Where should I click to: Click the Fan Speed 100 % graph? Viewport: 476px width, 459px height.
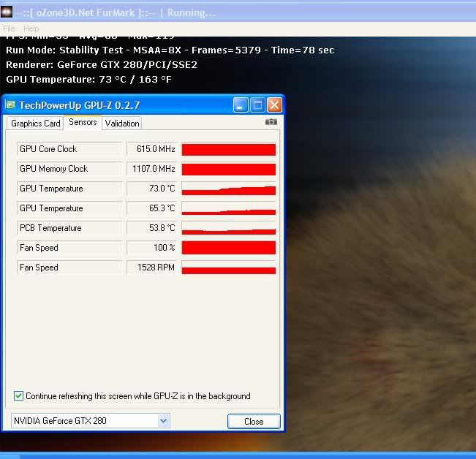229,248
